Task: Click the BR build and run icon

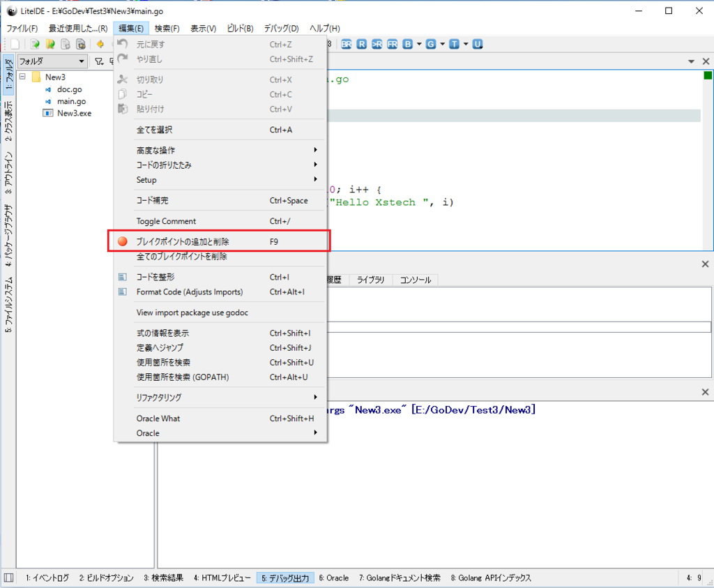Action: click(347, 44)
